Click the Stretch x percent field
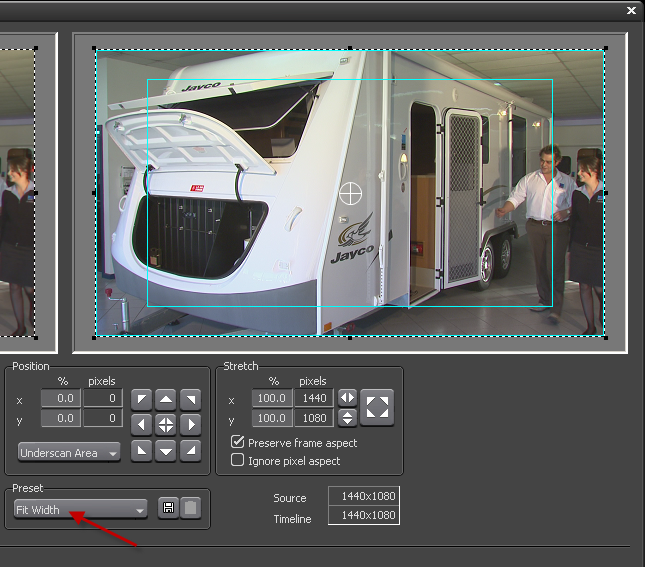Viewport: 645px width, 567px height. pos(272,398)
